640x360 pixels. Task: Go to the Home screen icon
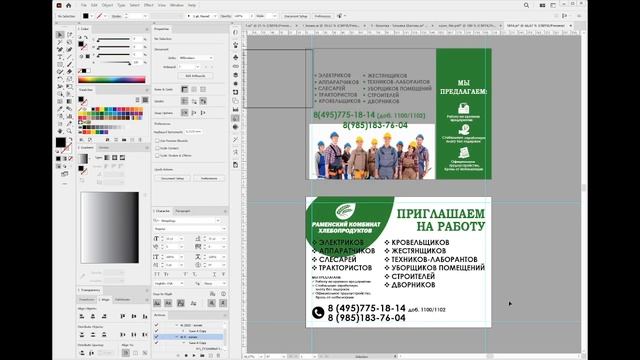[69, 5]
